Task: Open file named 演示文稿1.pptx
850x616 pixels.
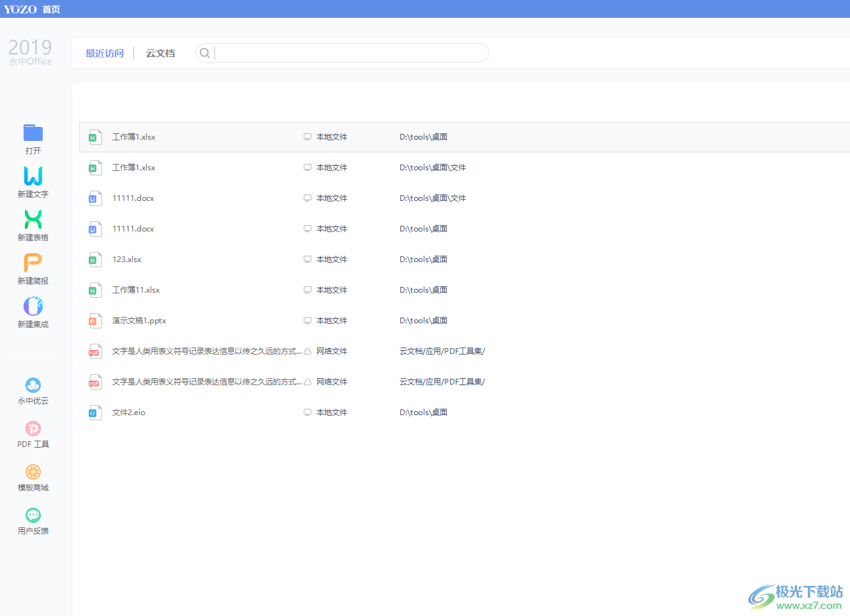Action: pyautogui.click(x=139, y=321)
